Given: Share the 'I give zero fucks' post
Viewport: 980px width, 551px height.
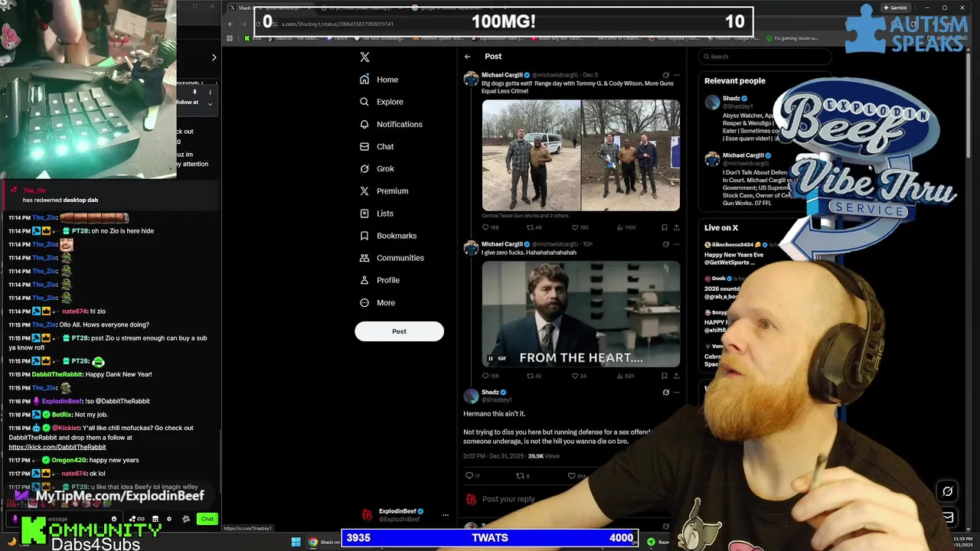Looking at the screenshot, I should coord(676,376).
